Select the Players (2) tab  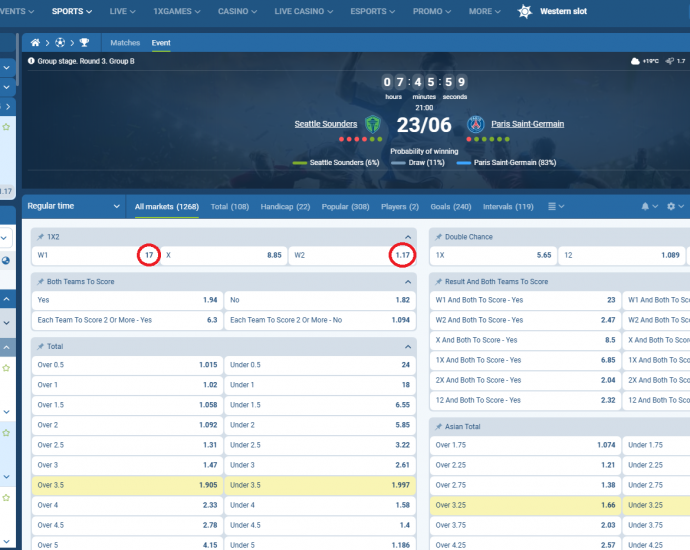click(x=400, y=206)
